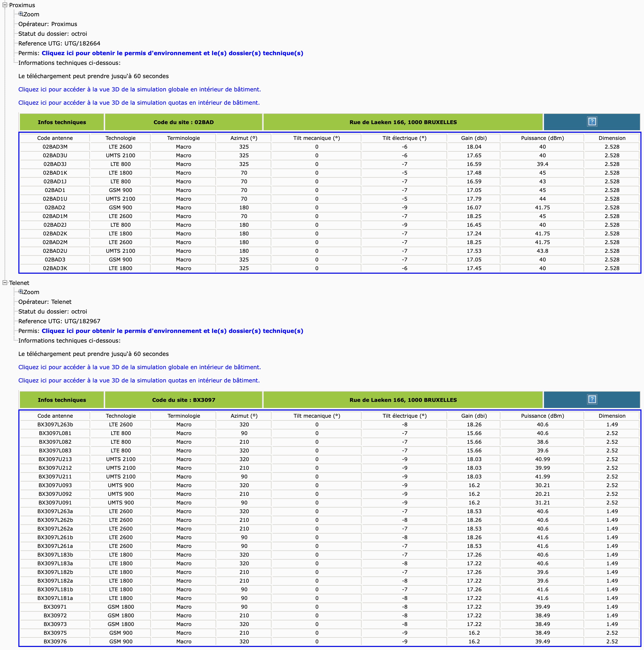The height and width of the screenshot is (650, 644).
Task: Click antenna code cell BX30971
Action: [55, 607]
